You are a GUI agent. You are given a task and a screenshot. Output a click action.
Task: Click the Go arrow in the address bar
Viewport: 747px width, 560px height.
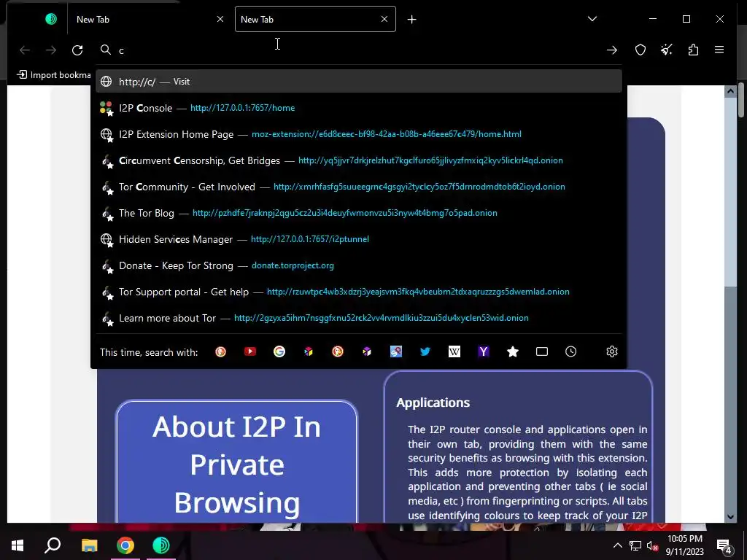tap(612, 50)
